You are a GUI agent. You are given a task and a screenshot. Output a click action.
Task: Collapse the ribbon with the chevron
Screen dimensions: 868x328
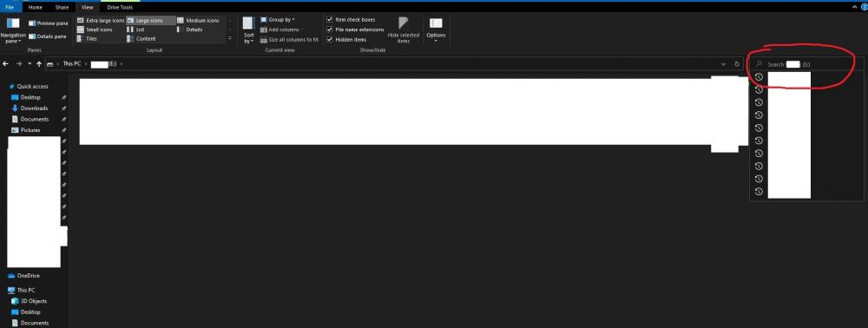(x=855, y=7)
